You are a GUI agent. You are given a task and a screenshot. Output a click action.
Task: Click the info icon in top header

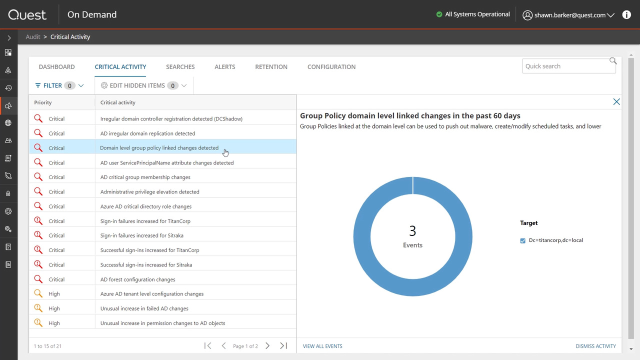[x=627, y=15]
